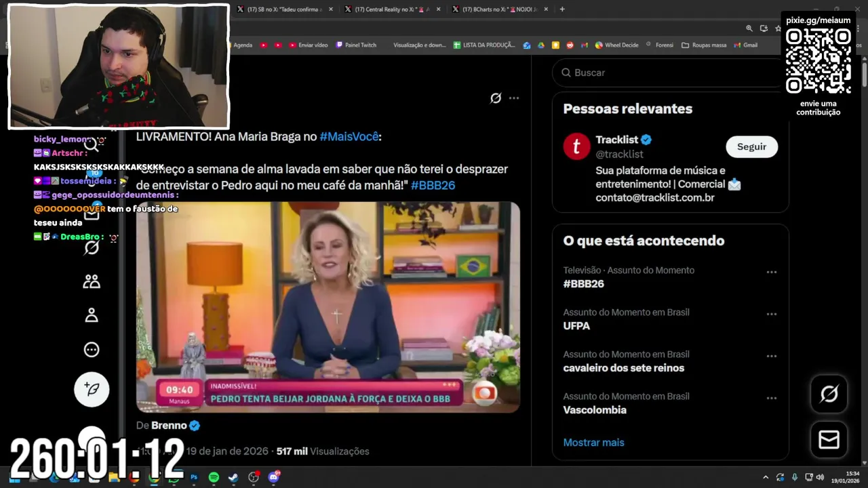Open the Grok icon in left sidebar
Viewport: 868px width, 488px height.
point(92,247)
